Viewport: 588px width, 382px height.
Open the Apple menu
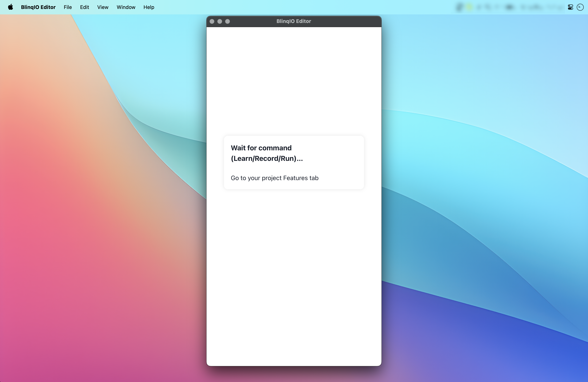10,7
